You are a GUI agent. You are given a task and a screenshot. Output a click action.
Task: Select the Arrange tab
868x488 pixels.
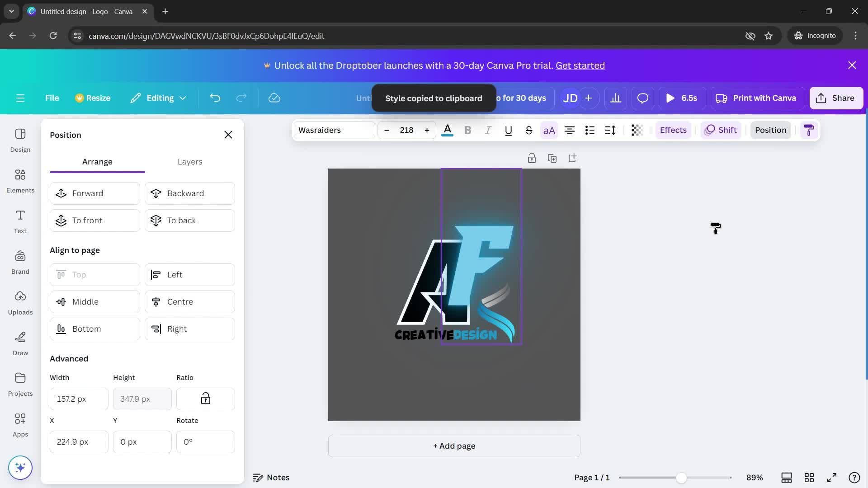click(97, 161)
